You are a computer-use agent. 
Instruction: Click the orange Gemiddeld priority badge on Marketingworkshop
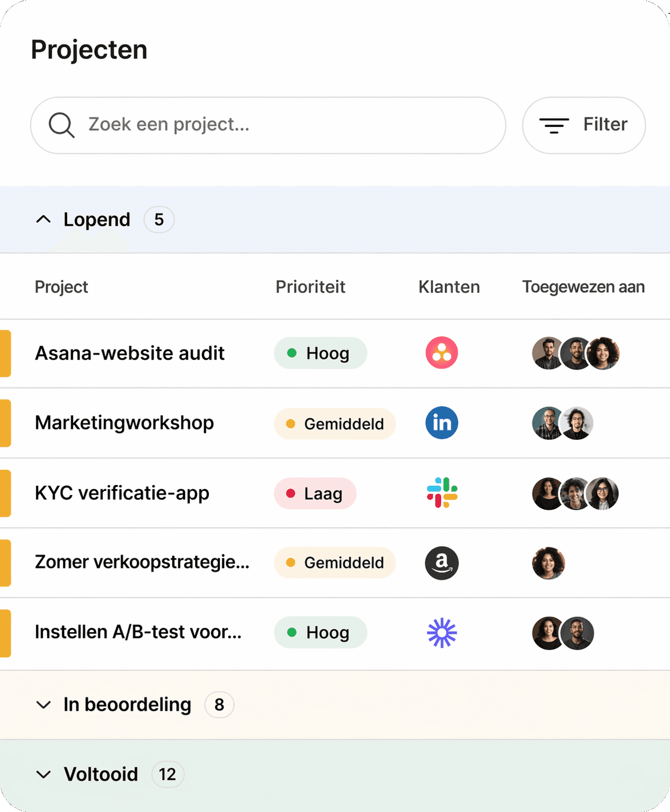(334, 423)
